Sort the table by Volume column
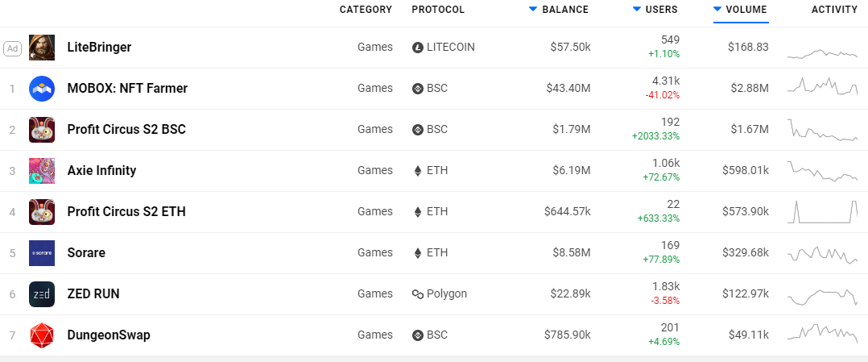The image size is (868, 362). point(746,10)
